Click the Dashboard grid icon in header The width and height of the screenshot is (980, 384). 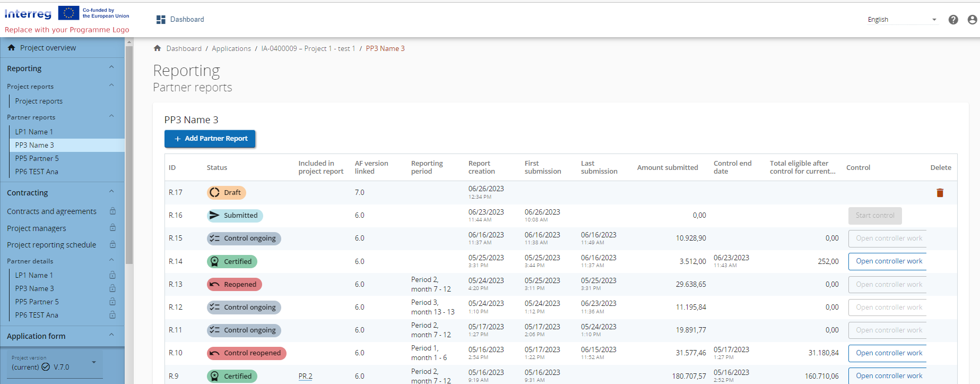click(161, 20)
